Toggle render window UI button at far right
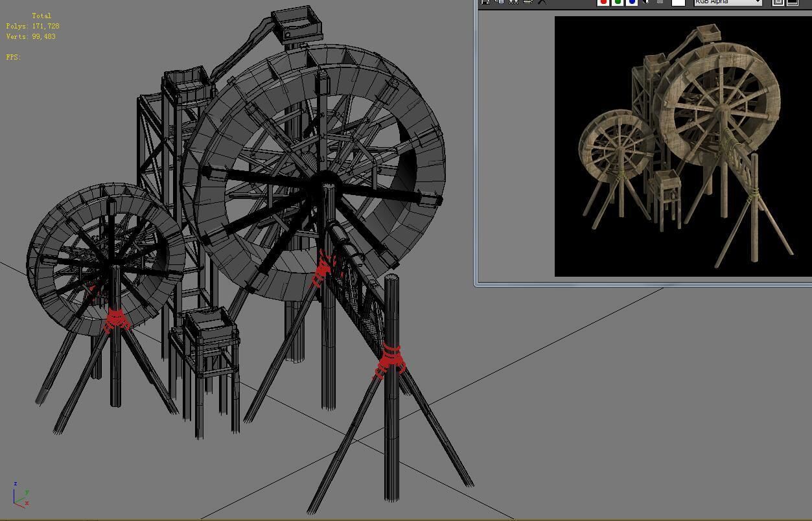The width and height of the screenshot is (812, 521). (793, 3)
